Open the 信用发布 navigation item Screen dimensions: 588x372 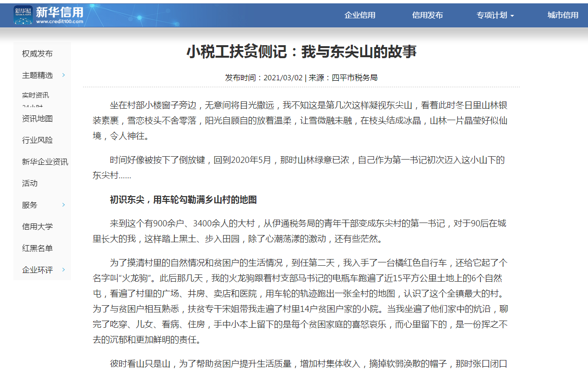427,15
